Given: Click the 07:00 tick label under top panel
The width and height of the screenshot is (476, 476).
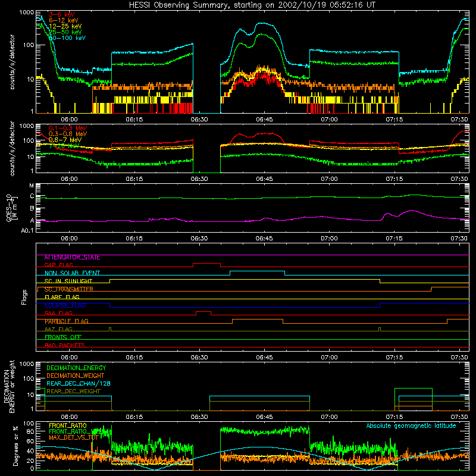Looking at the screenshot, I should coord(329,120).
